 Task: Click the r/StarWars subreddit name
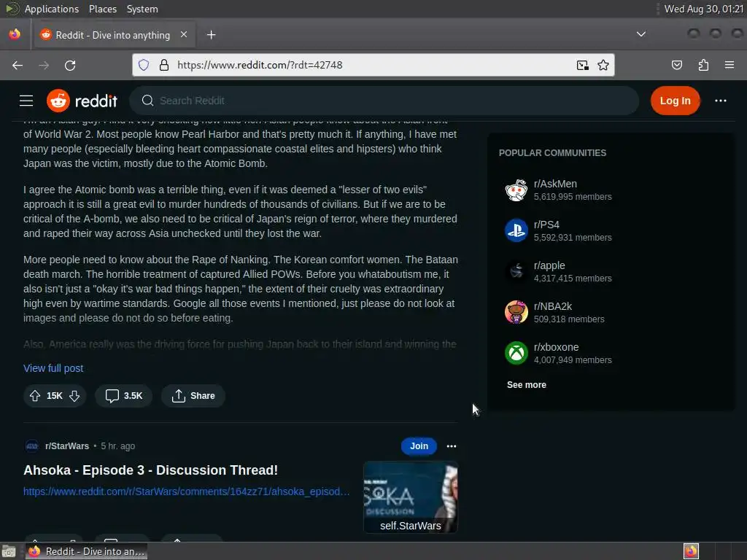[66, 446]
